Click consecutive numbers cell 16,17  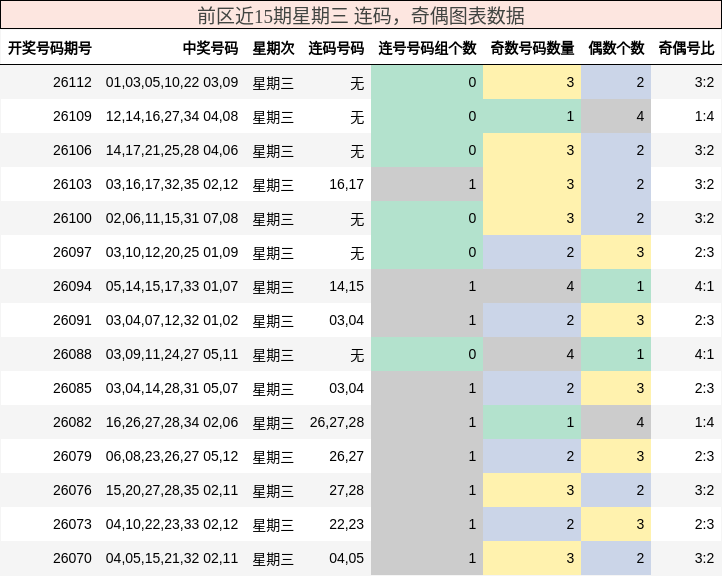tap(347, 185)
